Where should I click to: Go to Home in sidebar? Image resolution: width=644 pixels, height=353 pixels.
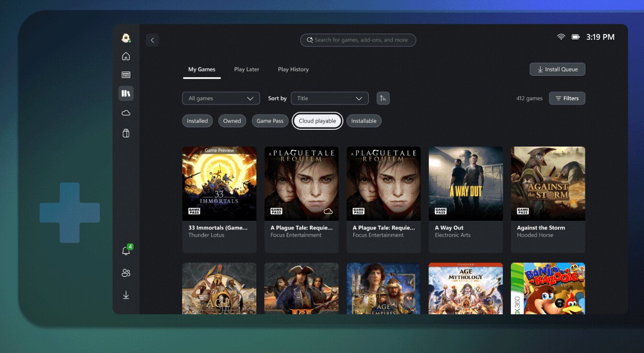(x=126, y=57)
